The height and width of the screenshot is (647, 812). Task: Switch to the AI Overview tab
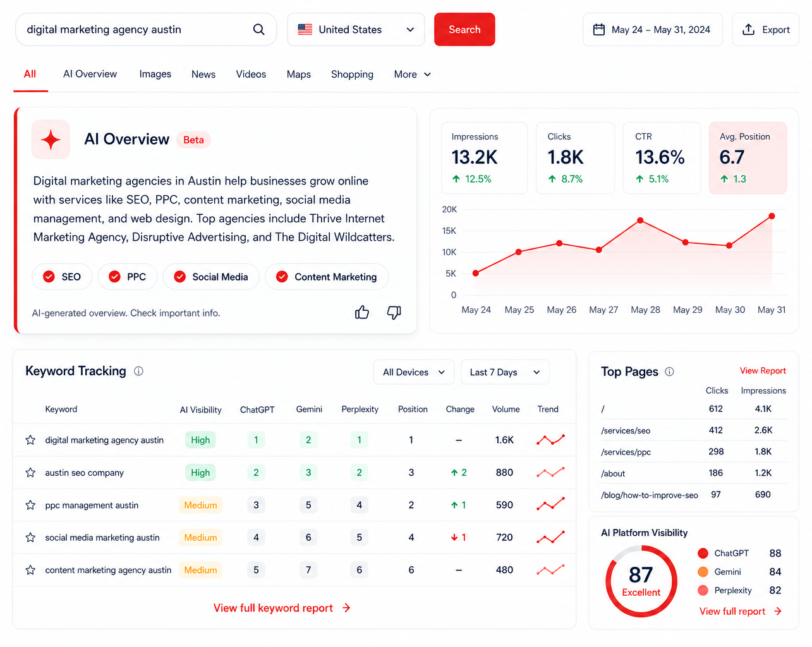point(90,74)
